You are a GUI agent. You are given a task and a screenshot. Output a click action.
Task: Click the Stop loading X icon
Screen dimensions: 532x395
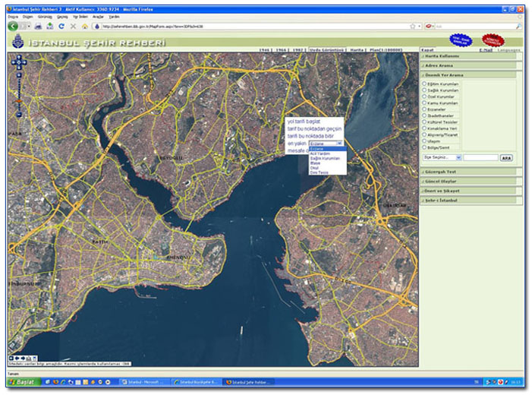[x=73, y=26]
